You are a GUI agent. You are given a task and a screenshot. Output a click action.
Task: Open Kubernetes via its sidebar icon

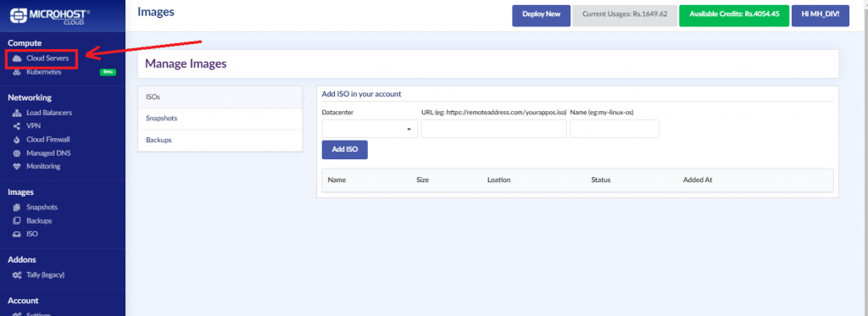tap(17, 72)
